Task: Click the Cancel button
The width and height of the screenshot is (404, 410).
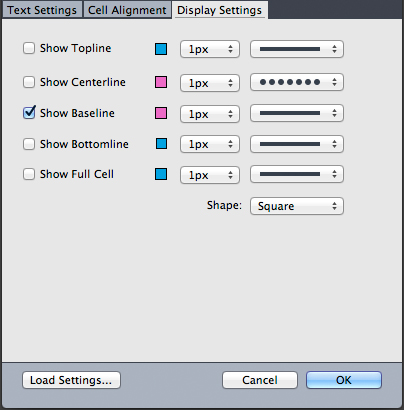Action: point(260,380)
